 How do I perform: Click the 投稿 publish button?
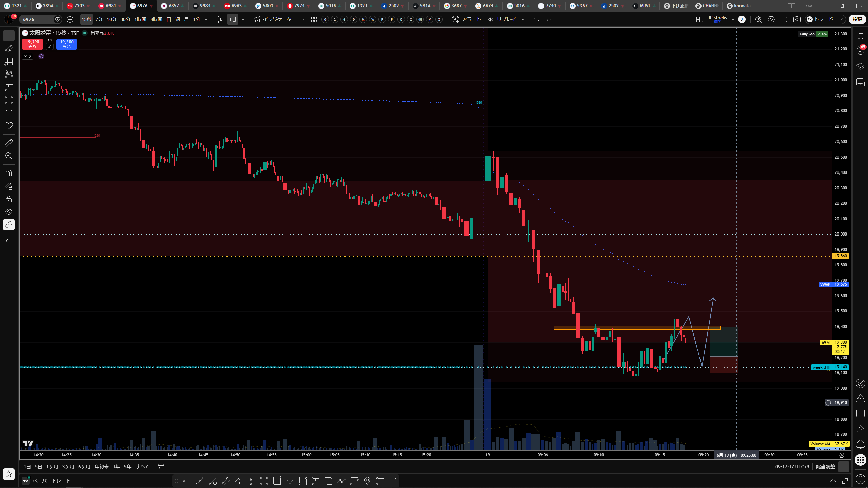click(857, 19)
